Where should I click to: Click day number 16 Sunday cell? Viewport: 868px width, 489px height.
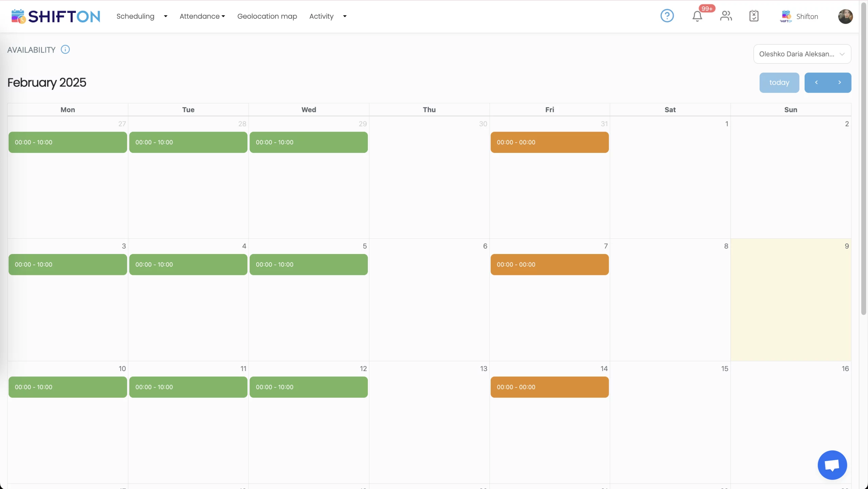point(791,422)
